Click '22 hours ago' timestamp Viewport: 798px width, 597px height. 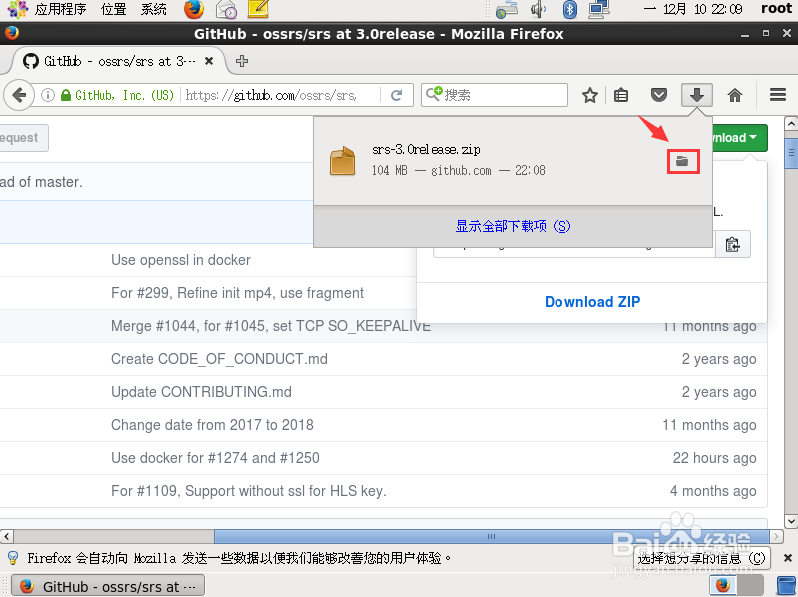[715, 458]
